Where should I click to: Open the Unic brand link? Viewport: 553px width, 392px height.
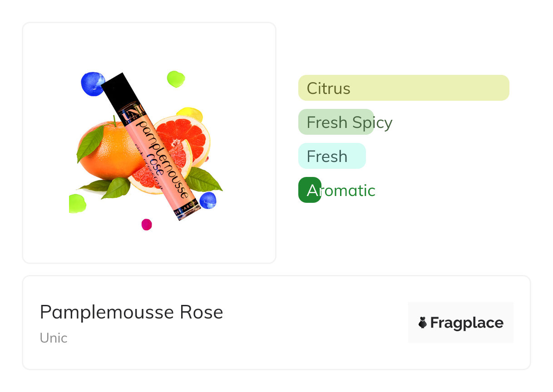point(54,338)
